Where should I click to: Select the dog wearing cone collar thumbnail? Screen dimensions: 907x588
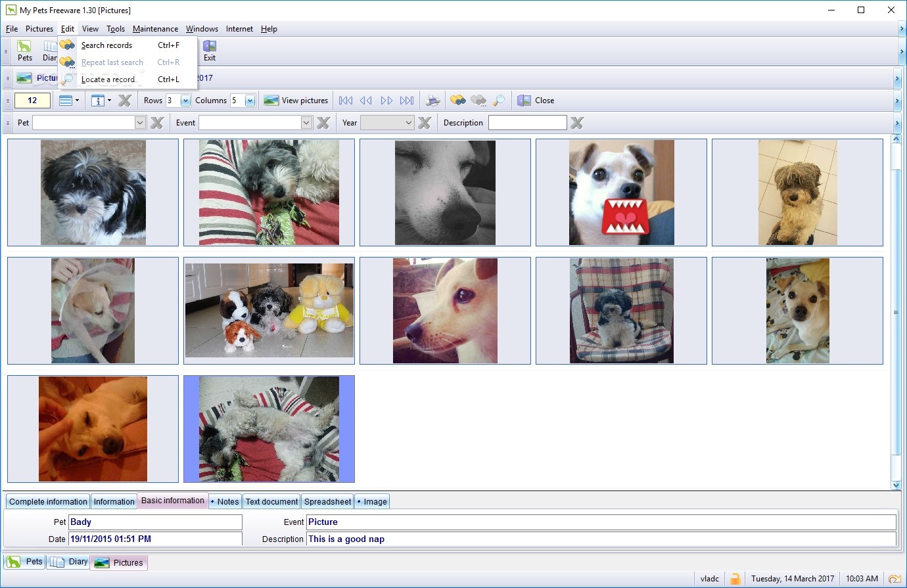tap(93, 311)
